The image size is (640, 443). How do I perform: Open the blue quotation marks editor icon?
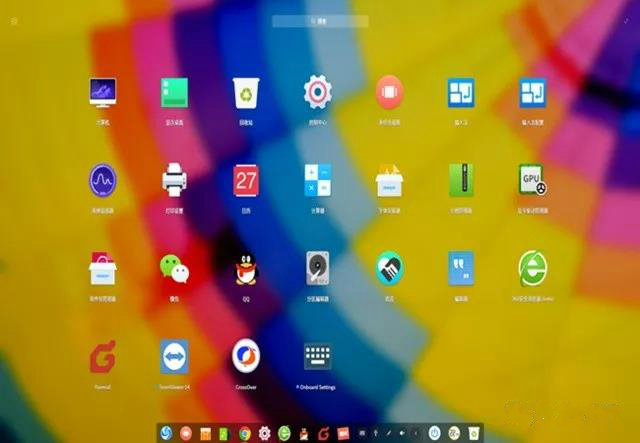(461, 268)
